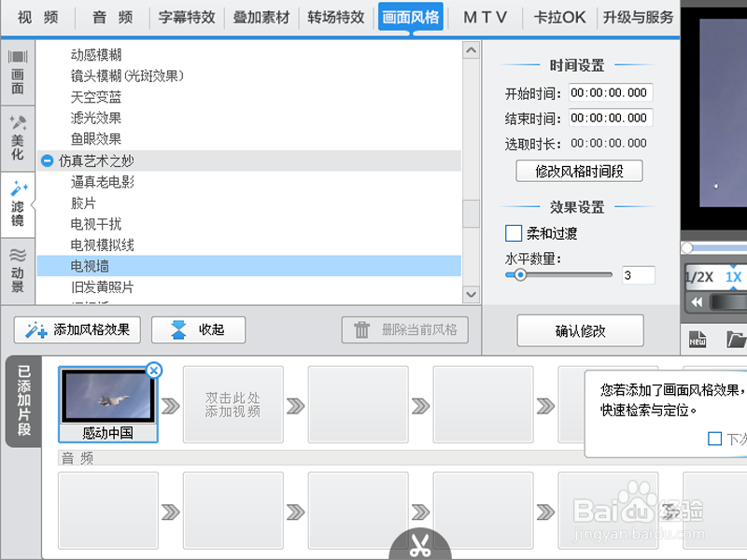Click 修改风格时间段 button
The width and height of the screenshot is (747, 560).
pyautogui.click(x=579, y=171)
